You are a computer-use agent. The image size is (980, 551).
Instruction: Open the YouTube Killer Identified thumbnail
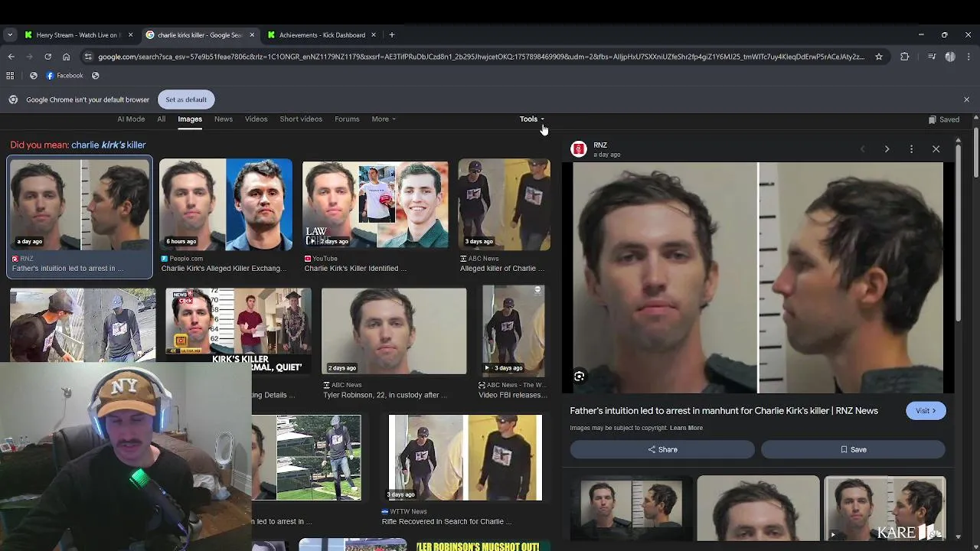tap(375, 204)
